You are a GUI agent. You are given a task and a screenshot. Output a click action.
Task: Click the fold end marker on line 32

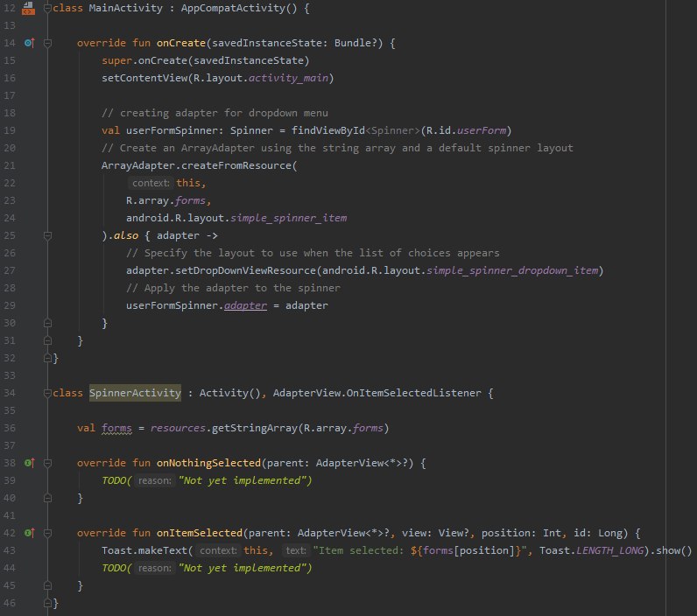click(47, 358)
